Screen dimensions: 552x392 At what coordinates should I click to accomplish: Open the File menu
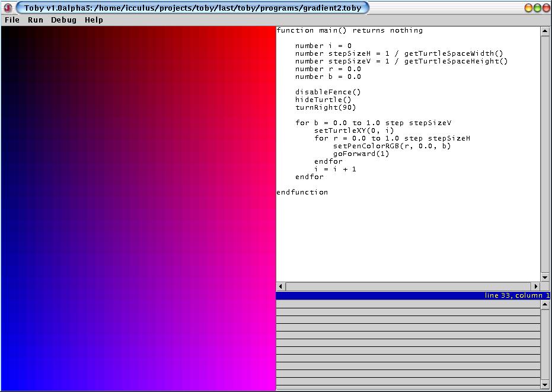(12, 20)
